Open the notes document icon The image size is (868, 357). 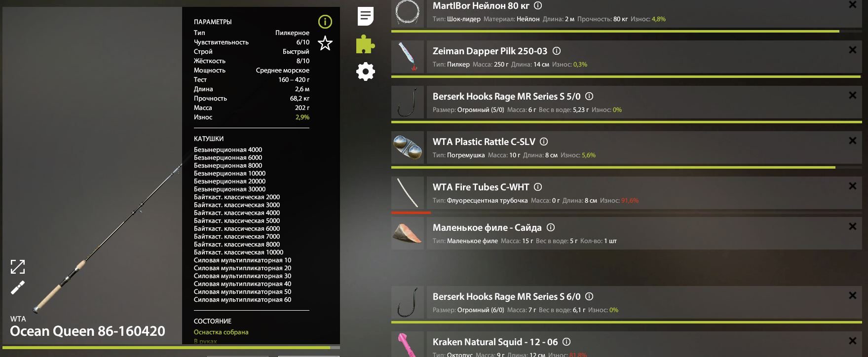click(x=366, y=16)
